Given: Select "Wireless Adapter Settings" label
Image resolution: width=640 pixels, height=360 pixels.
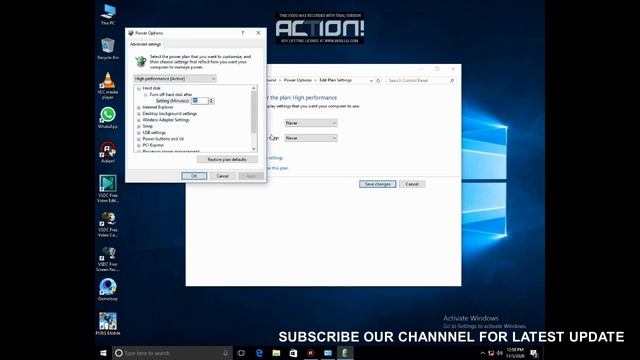Looking at the screenshot, I should pyautogui.click(x=166, y=120).
